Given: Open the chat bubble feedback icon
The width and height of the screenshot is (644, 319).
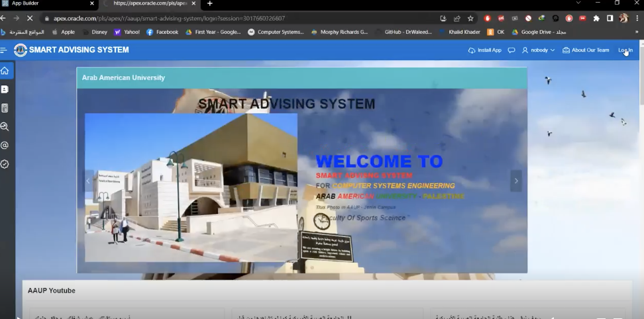Looking at the screenshot, I should pyautogui.click(x=511, y=50).
